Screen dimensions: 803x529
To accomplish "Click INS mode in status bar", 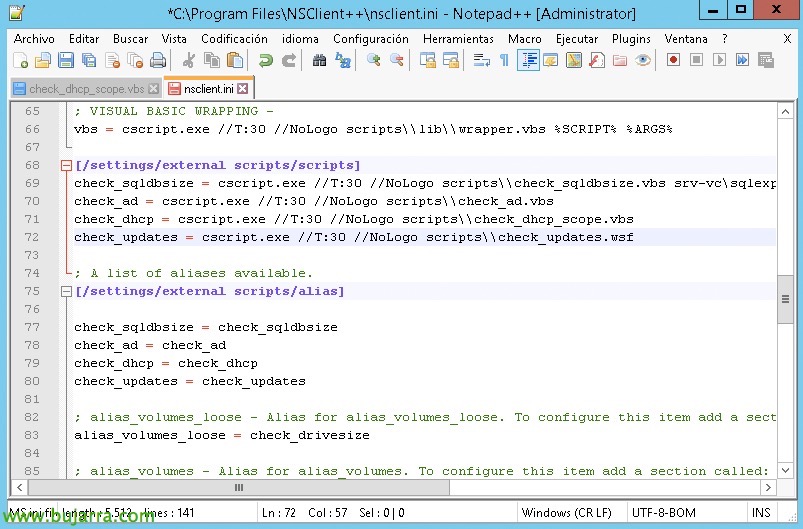I will [760, 513].
